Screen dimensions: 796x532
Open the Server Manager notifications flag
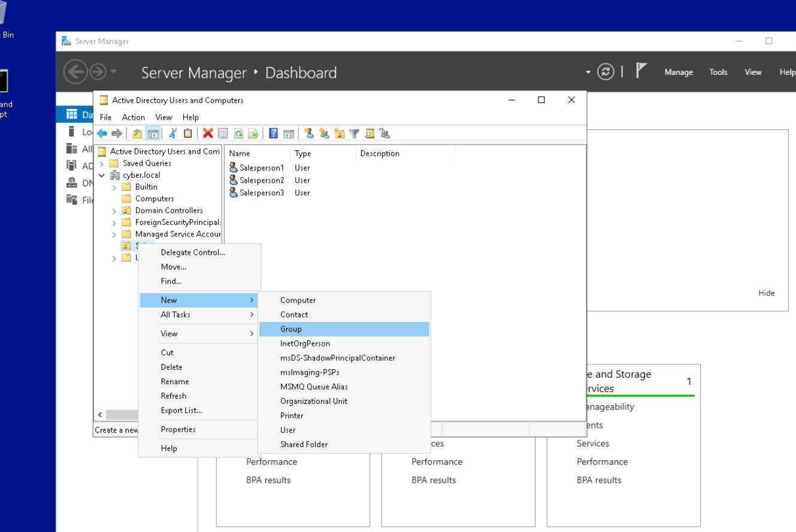[x=641, y=72]
